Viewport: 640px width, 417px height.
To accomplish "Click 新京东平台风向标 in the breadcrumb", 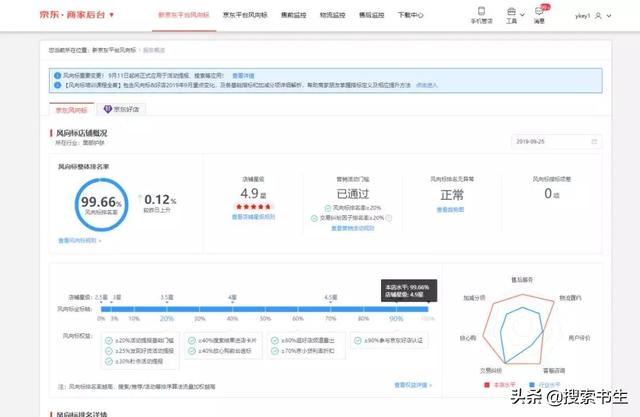I will click(x=114, y=50).
